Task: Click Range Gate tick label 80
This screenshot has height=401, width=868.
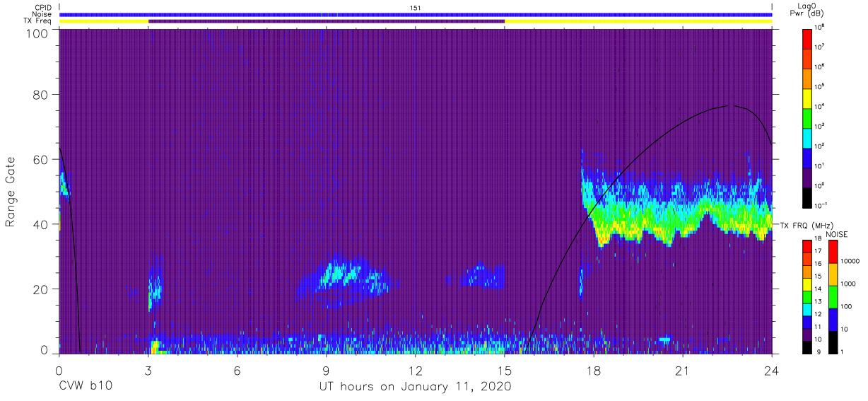Action: tap(40, 94)
